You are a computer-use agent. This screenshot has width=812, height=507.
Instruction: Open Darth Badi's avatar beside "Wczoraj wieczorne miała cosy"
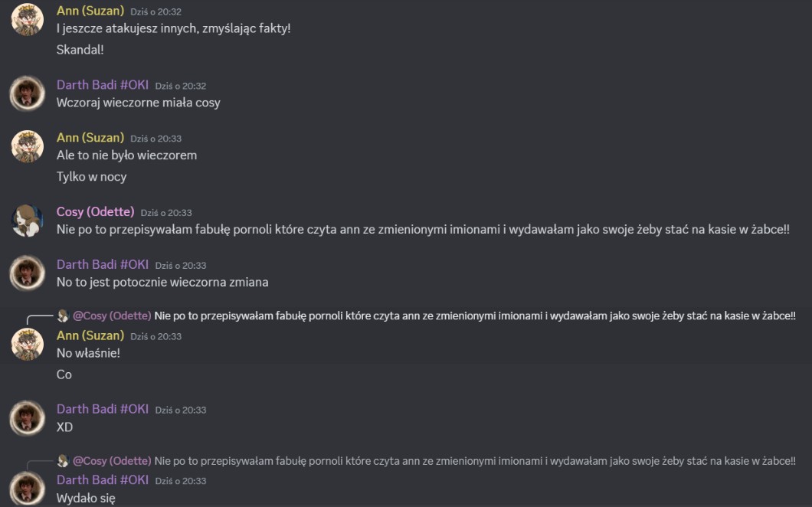pos(27,93)
